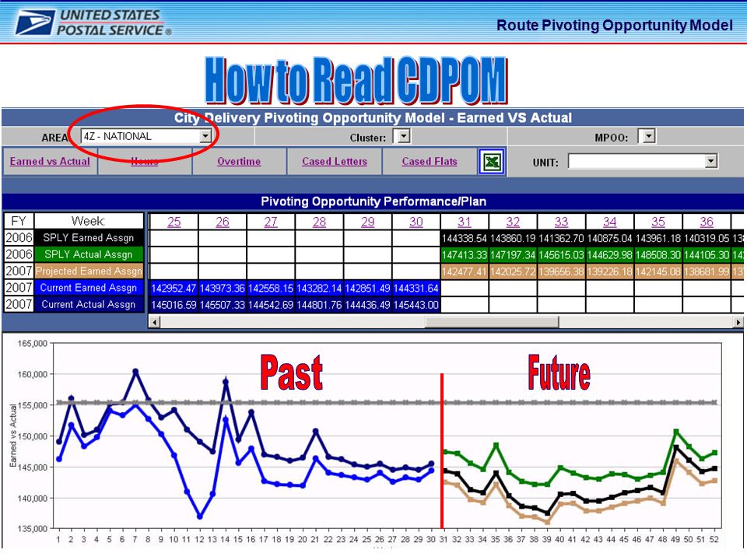The height and width of the screenshot is (560, 747).
Task: Open week 30 link
Action: tap(416, 222)
